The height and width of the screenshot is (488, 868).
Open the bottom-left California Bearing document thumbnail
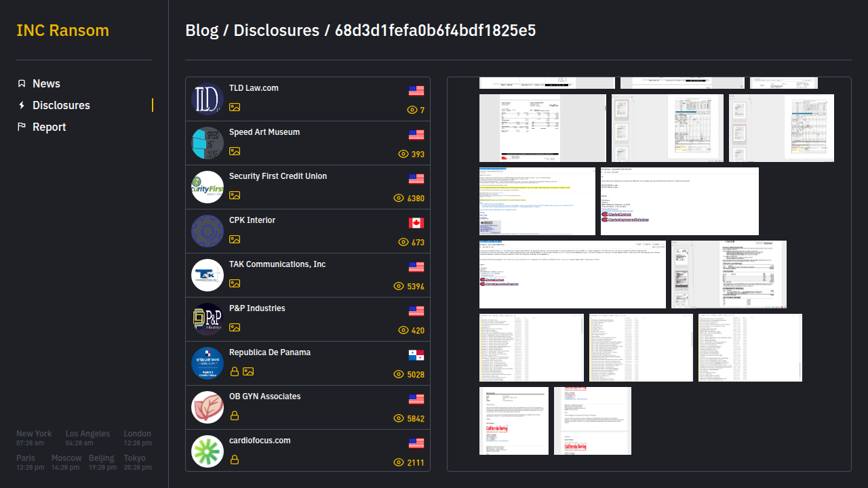[513, 420]
